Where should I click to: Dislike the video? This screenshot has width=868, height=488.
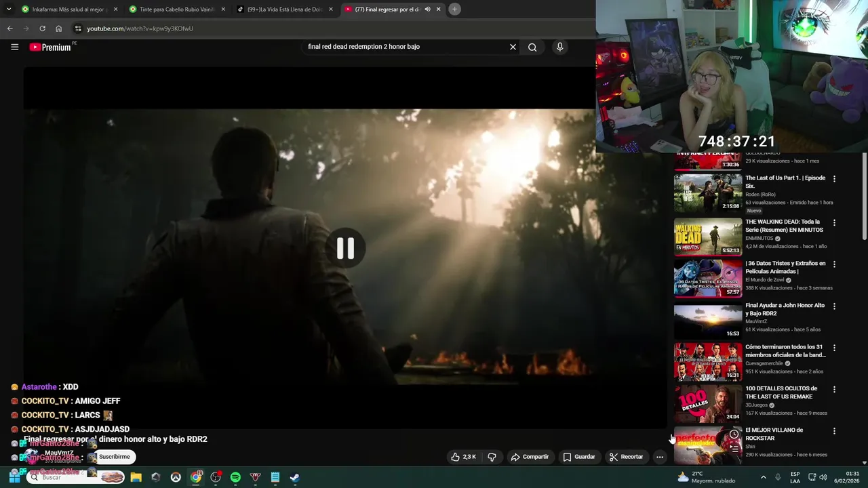(492, 457)
